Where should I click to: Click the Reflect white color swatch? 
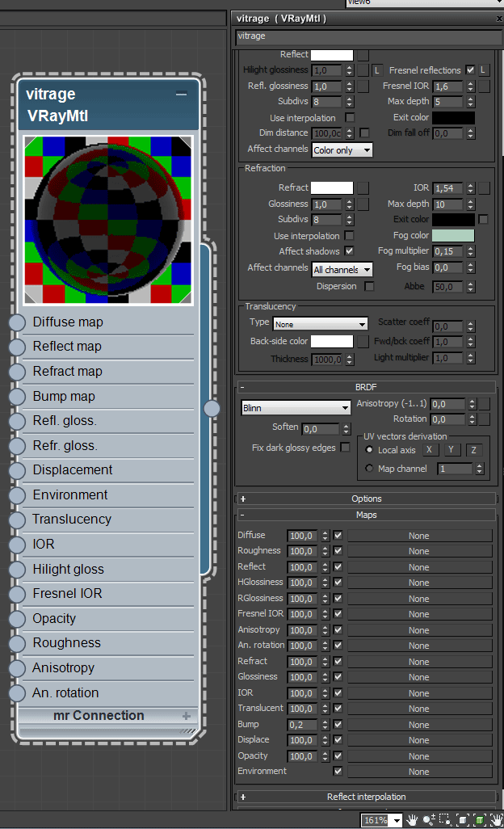pos(332,54)
